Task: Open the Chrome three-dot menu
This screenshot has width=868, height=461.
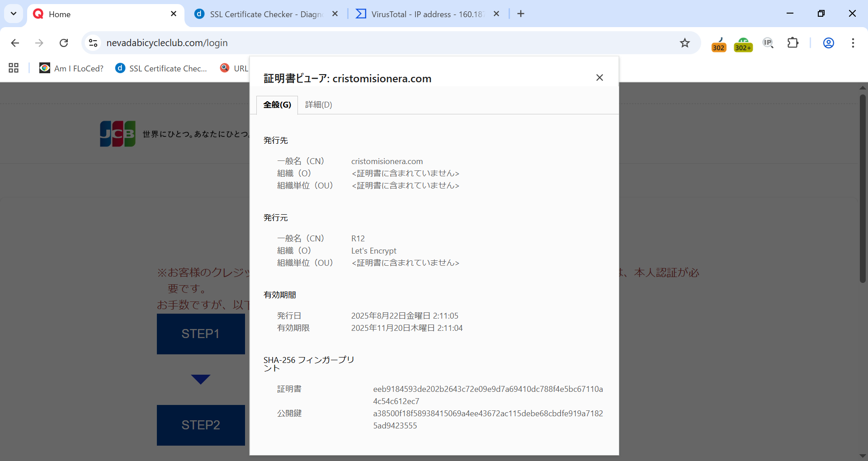Action: pos(854,43)
